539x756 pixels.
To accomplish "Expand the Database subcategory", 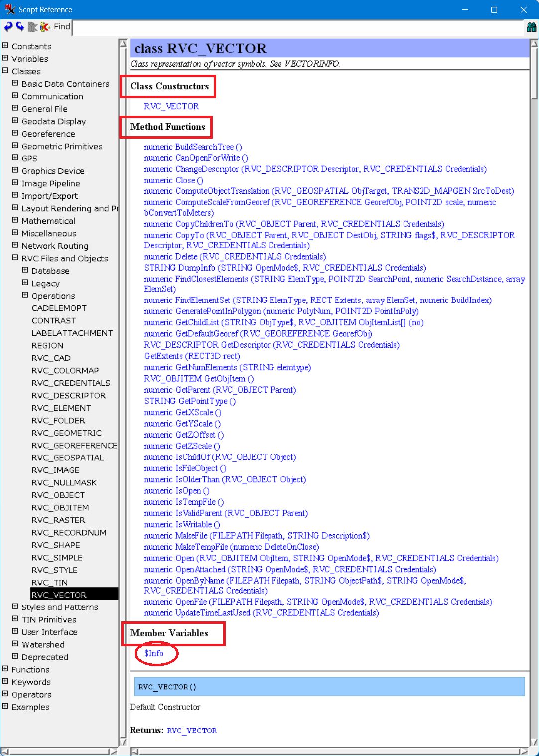I will 25,270.
